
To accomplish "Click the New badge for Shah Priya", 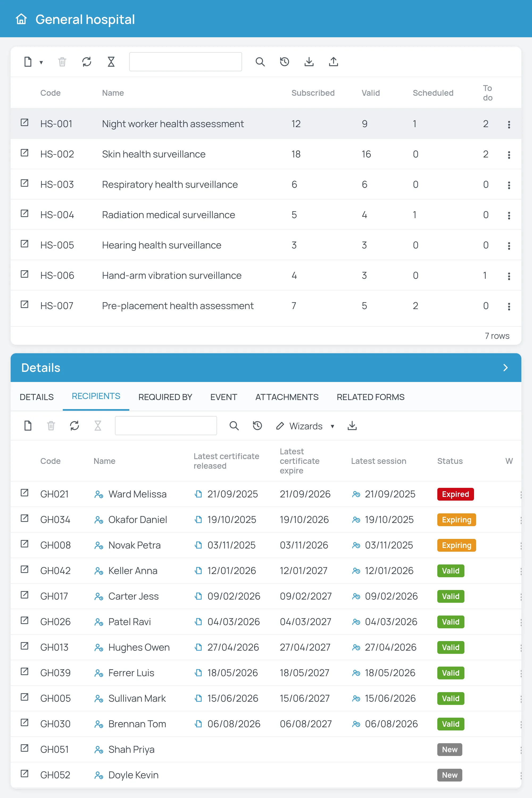I will (450, 750).
